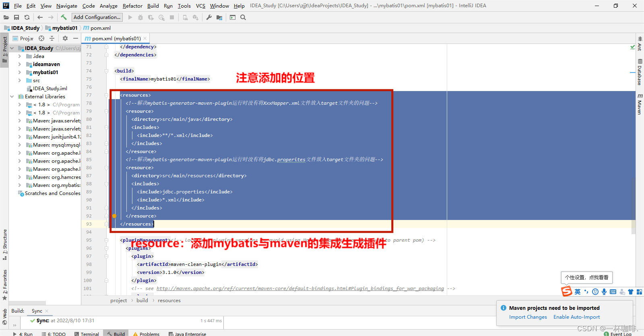Open the Terminal tool window tab

pyautogui.click(x=87, y=334)
